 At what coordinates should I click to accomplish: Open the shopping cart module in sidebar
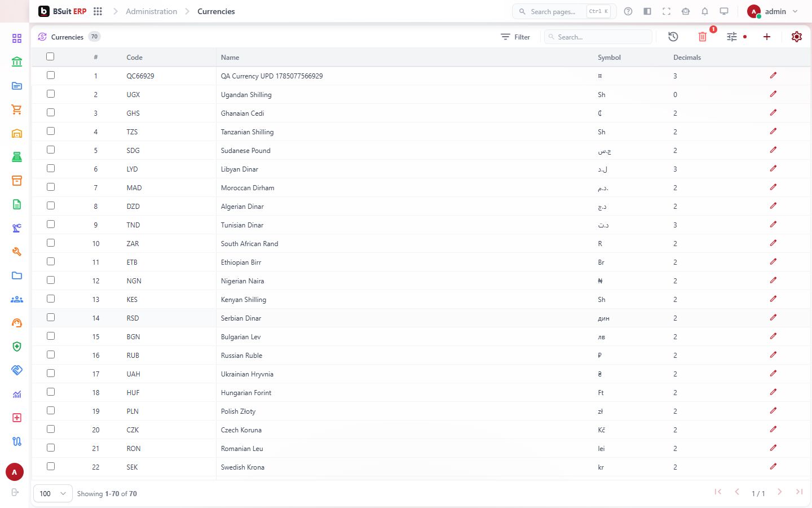click(x=17, y=110)
